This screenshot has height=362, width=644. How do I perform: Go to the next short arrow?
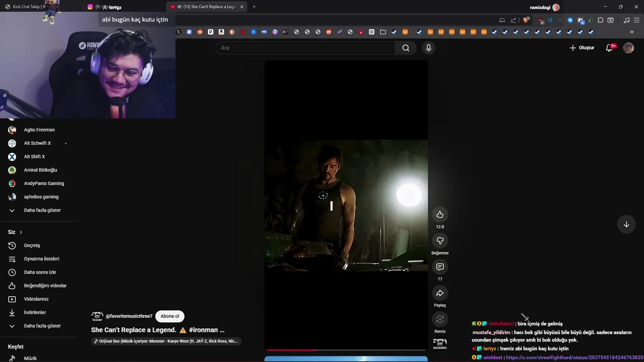point(626,224)
